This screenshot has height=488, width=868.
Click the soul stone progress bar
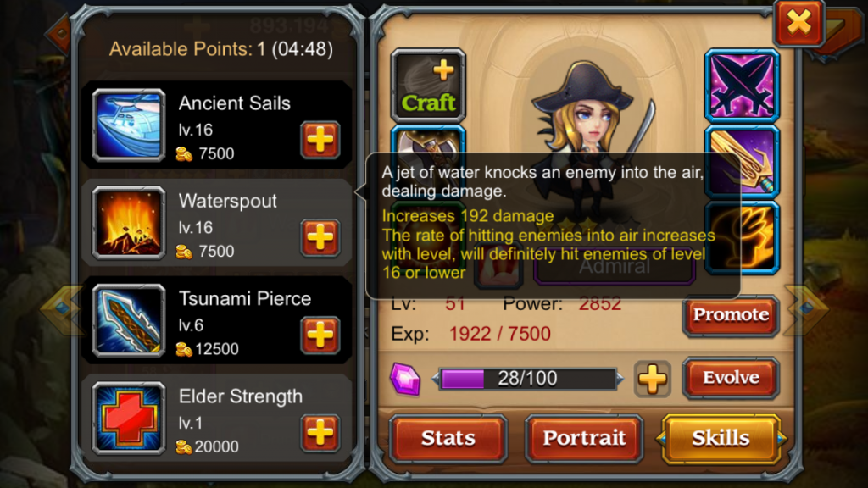click(x=527, y=379)
